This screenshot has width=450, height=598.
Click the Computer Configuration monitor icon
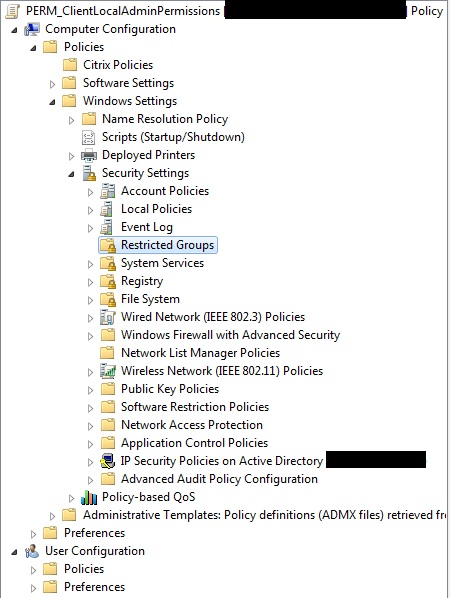(x=32, y=29)
